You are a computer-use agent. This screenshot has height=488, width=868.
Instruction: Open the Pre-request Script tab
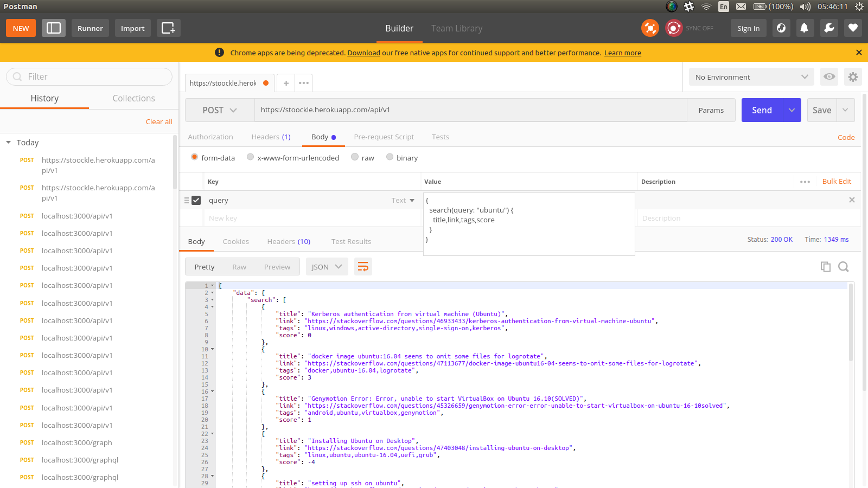point(384,137)
